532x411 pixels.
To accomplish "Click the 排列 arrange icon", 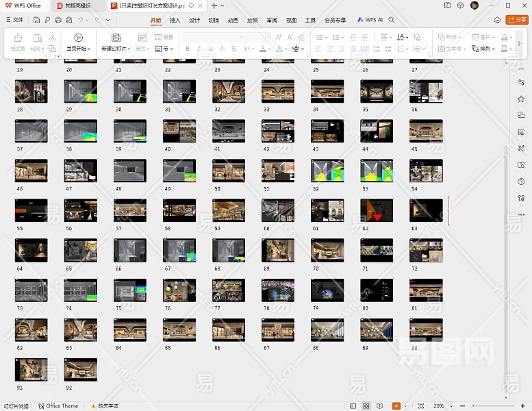I will [476, 49].
